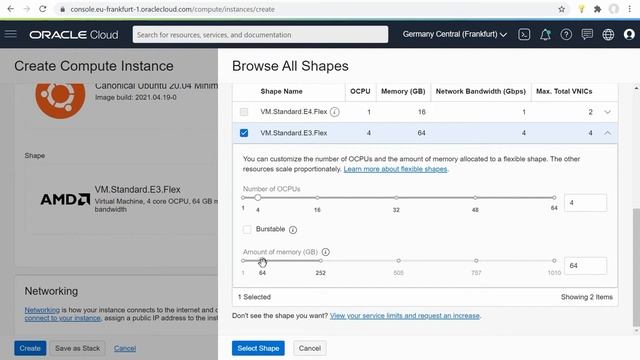Screen dimensions: 640x360
Task: Click the AMD shape logo
Action: (65, 199)
